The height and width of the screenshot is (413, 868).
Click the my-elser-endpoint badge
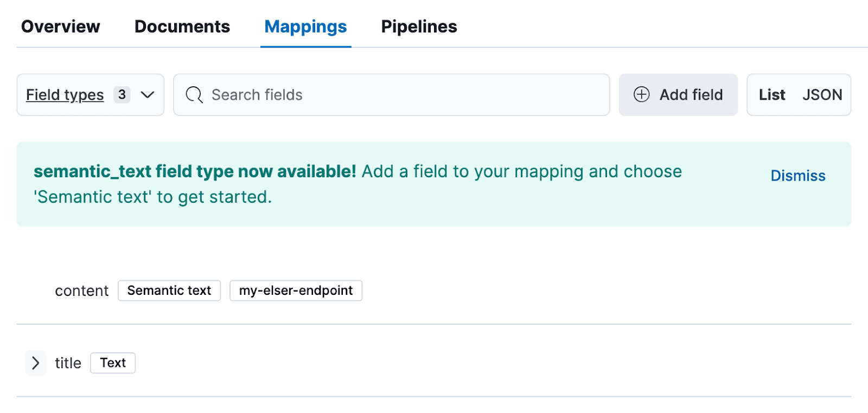coord(296,291)
